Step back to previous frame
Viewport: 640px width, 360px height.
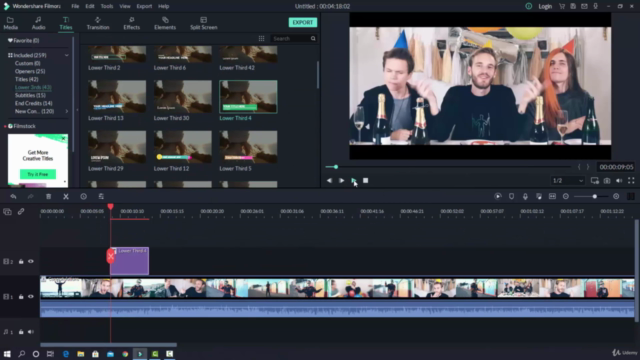(329, 180)
